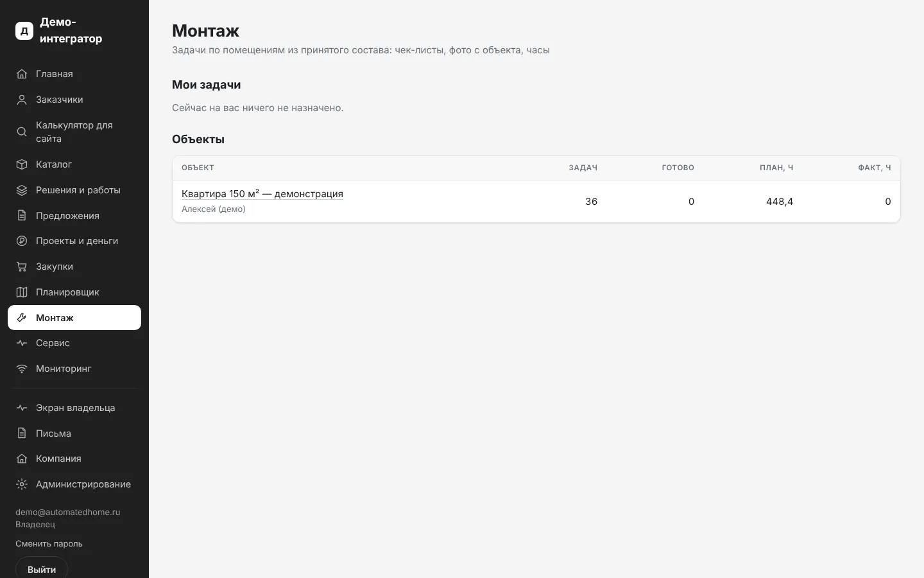Screen dimensions: 924x578
Task: Click the person icon for Заказчики
Action: point(22,100)
